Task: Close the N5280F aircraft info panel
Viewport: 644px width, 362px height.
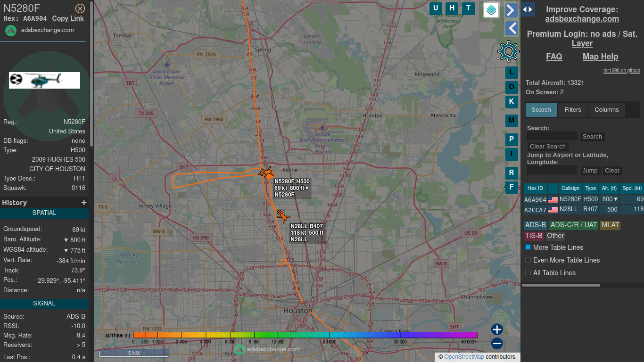Action: (80, 8)
